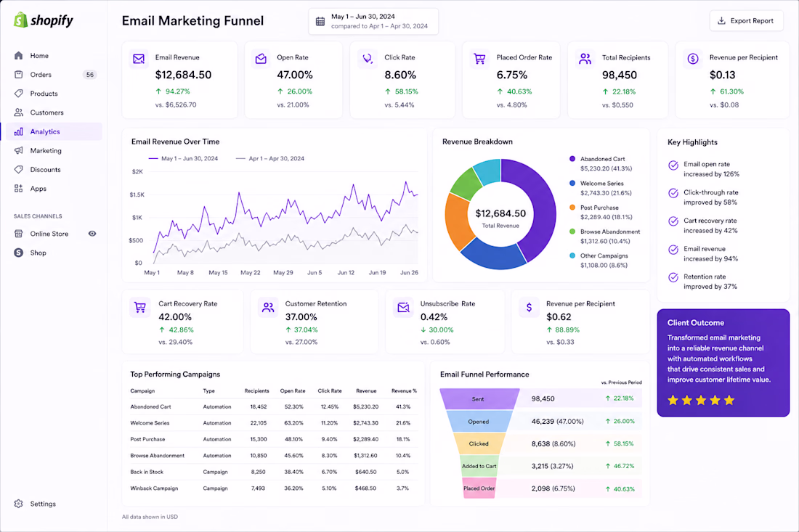Click the Clicked funnel stage
Screen dimensions: 799x532
pyautogui.click(x=479, y=444)
